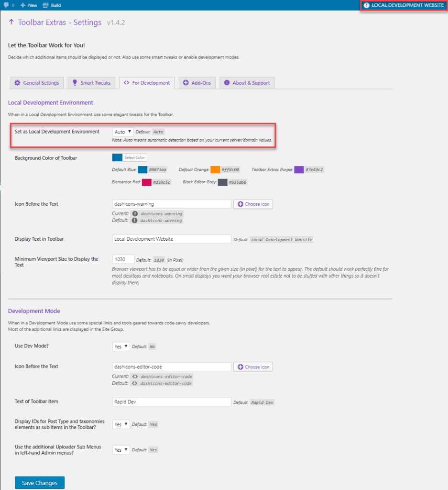Click the #7e49c2 hex code
Screen dimensions: 448x490
pos(314,170)
